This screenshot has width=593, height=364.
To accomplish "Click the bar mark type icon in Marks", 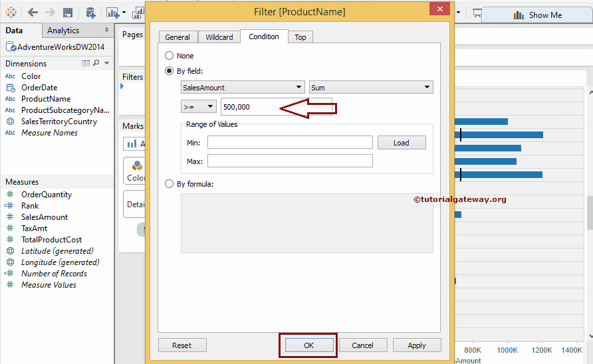I will tap(132, 143).
